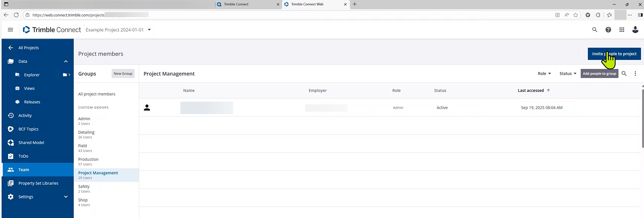Open BCF Topics in sidebar
The height and width of the screenshot is (218, 644).
[x=28, y=129]
